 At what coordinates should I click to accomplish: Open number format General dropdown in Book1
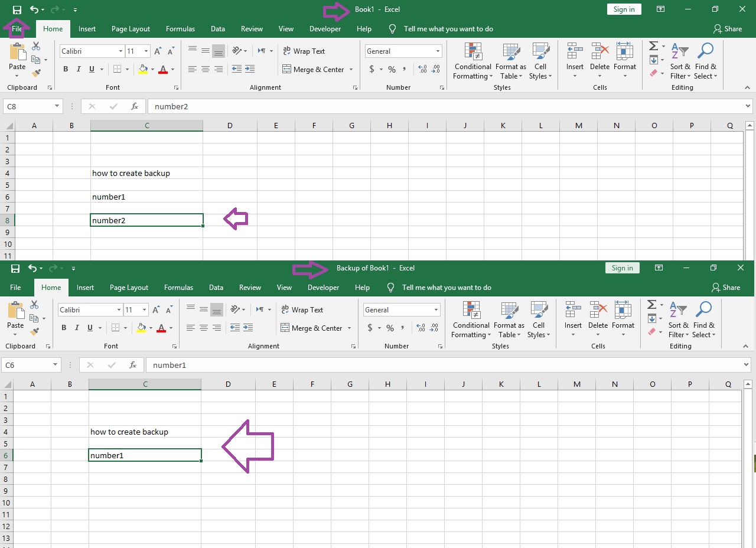438,51
